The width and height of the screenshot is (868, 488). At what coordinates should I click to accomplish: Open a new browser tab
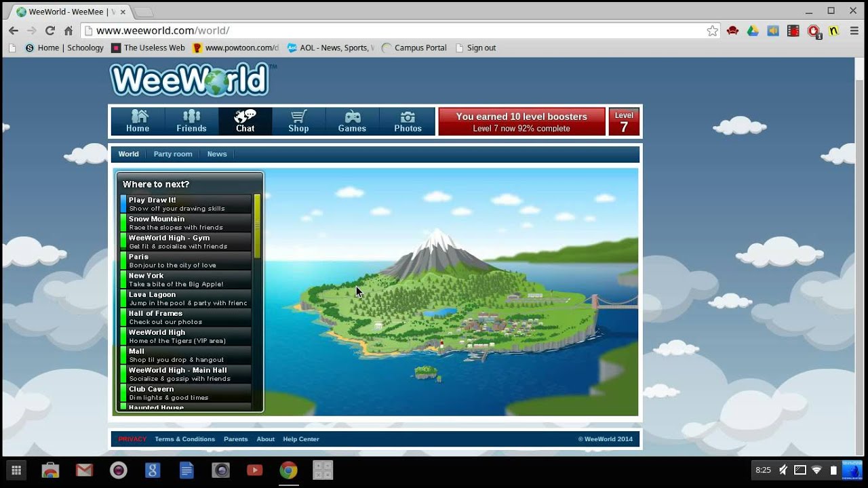pyautogui.click(x=144, y=12)
